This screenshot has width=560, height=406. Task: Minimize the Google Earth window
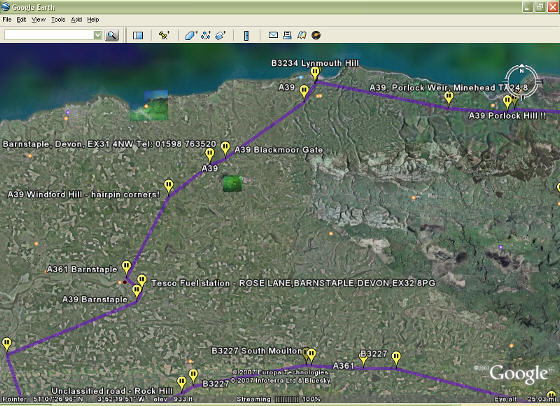coord(528,7)
